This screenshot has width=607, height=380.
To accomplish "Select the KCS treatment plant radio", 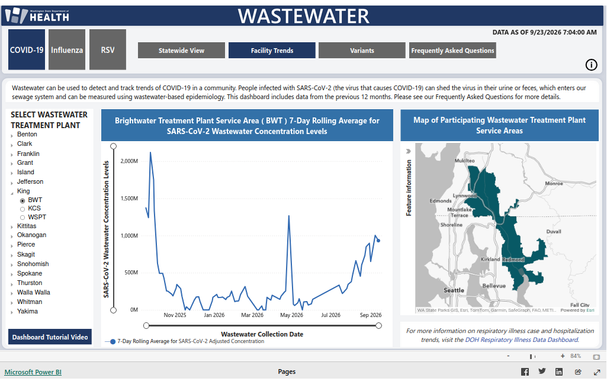I will (x=22, y=209).
